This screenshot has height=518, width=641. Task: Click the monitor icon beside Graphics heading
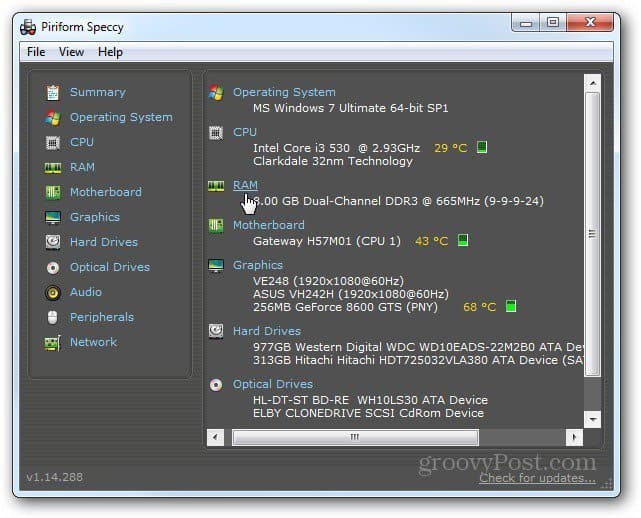(216, 266)
